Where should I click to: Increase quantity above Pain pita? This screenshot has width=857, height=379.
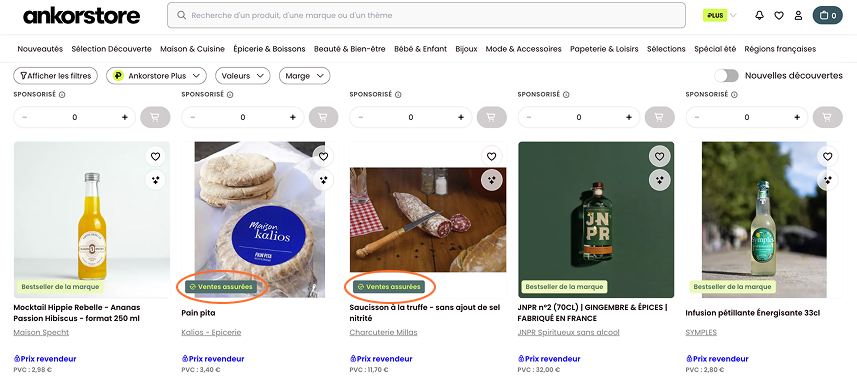(x=293, y=117)
